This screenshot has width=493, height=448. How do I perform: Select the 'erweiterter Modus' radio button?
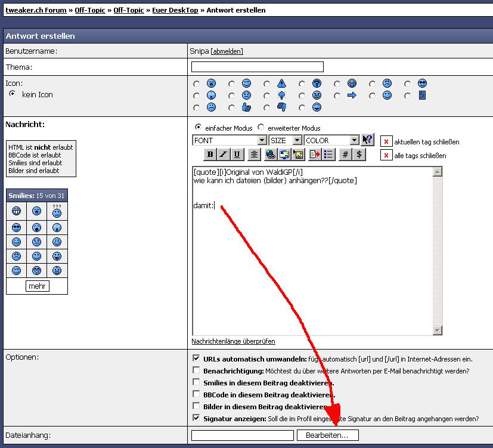[261, 128]
